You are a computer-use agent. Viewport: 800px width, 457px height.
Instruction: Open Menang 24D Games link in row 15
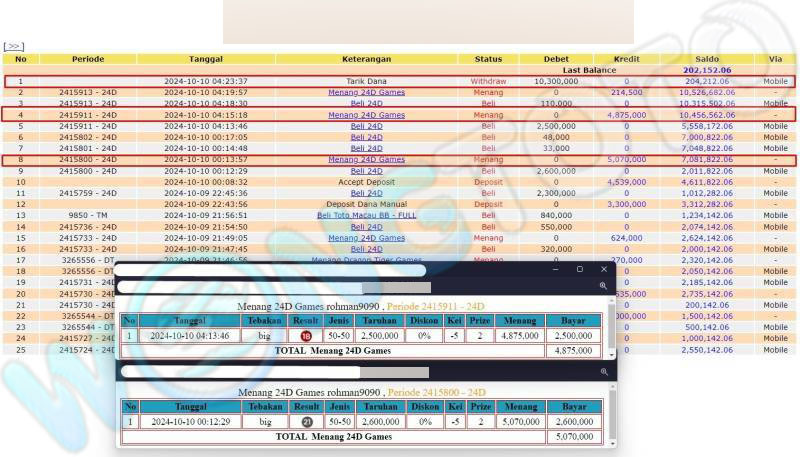[366, 238]
